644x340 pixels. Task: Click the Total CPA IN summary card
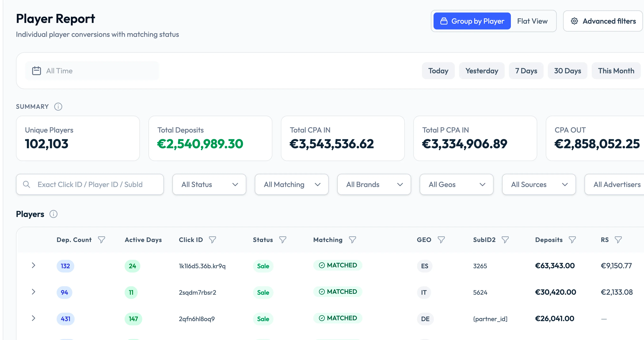click(343, 138)
